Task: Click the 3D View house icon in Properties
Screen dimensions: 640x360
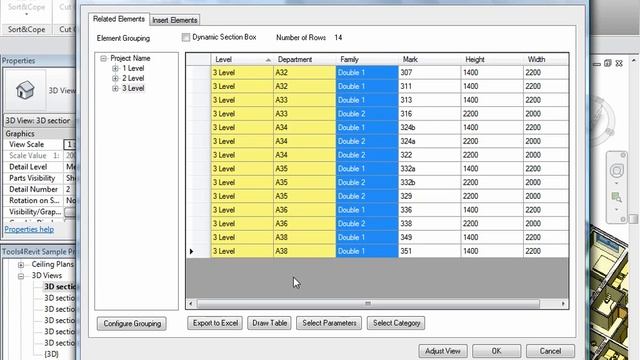Action: (25, 90)
